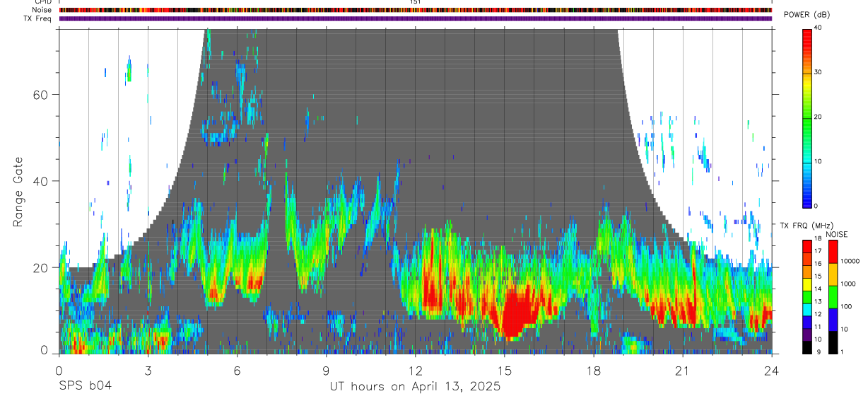The height and width of the screenshot is (401, 868).
Task: Click the 15 tick on UT hours axis
Action: 504,371
